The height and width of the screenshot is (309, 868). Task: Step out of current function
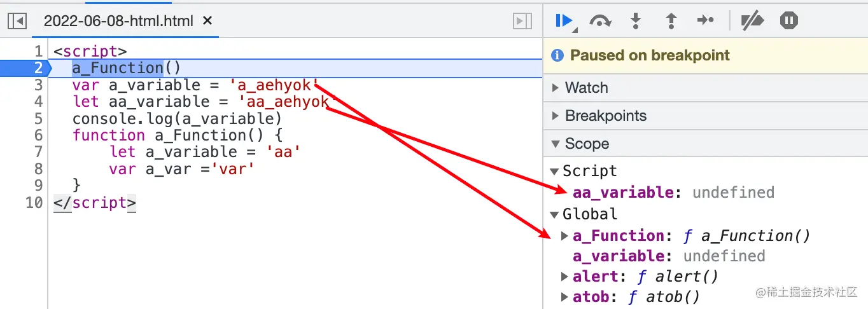671,21
